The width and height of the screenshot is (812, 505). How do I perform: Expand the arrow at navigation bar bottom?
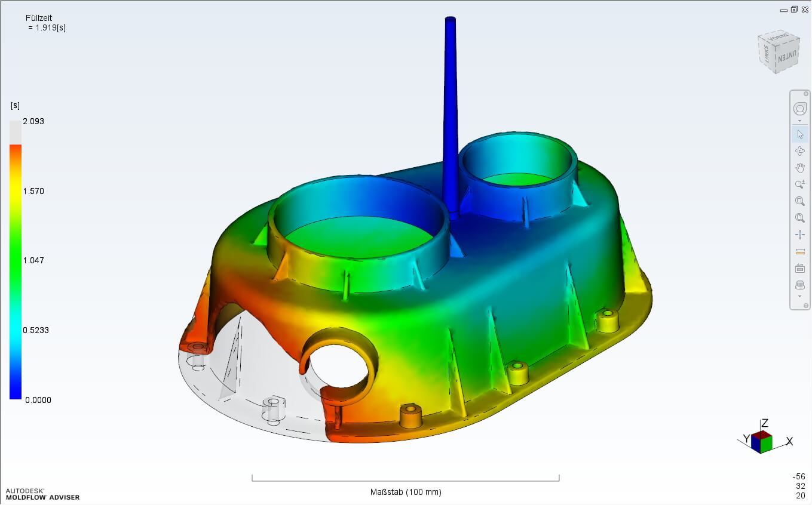click(800, 296)
